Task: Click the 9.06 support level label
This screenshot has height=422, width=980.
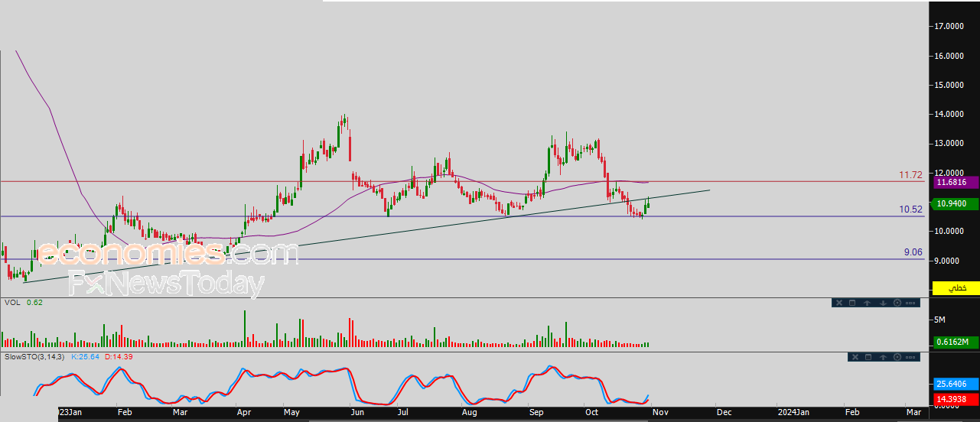Action: 913,252
